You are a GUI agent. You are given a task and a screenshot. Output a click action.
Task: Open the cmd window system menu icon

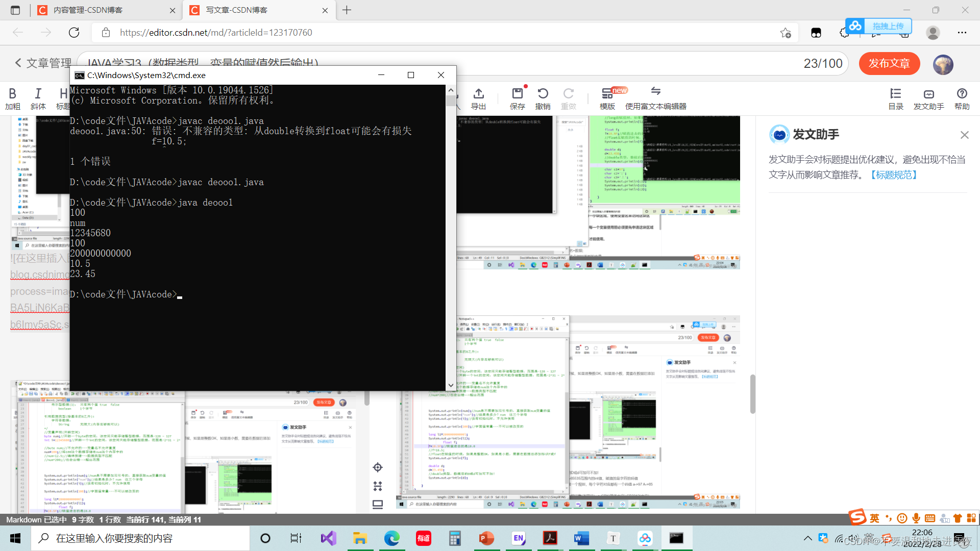[x=79, y=76]
